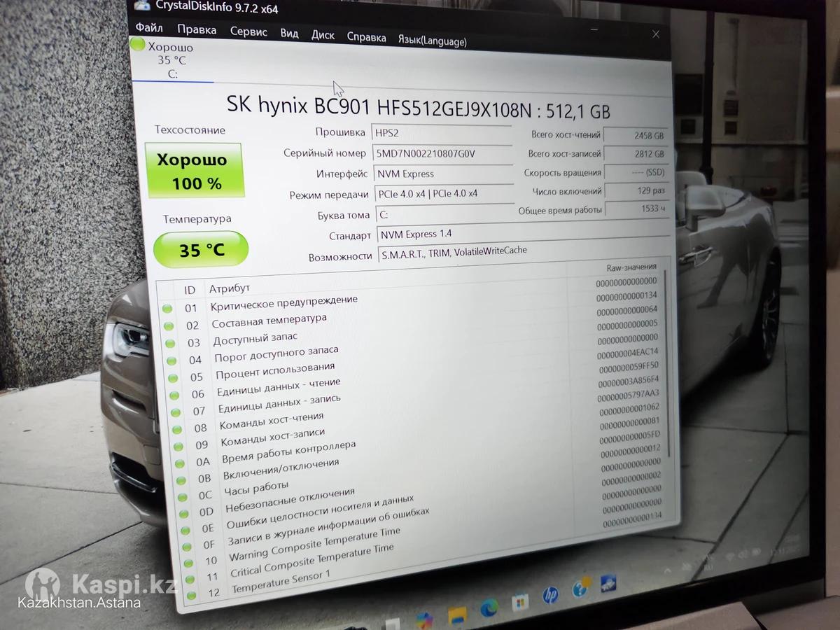This screenshot has width=840, height=630.
Task: Click the green Хорошо 100 % health button
Action: (194, 171)
